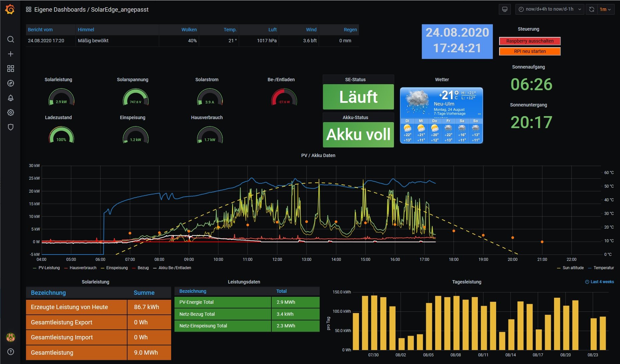620x364 pixels.
Task: Open the PV / Akku Daten panel menu
Action: 318,155
